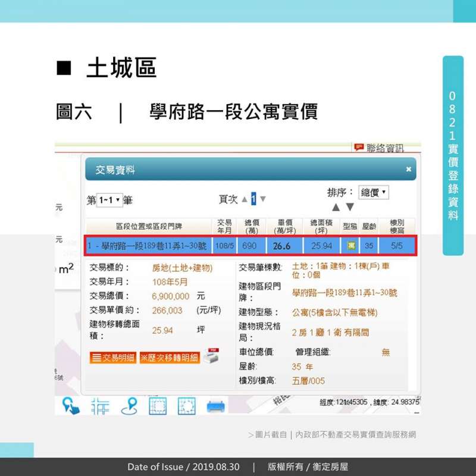Open the 排序 總價 sort dropdown
This screenshot has width=476, height=476.
coord(374,192)
